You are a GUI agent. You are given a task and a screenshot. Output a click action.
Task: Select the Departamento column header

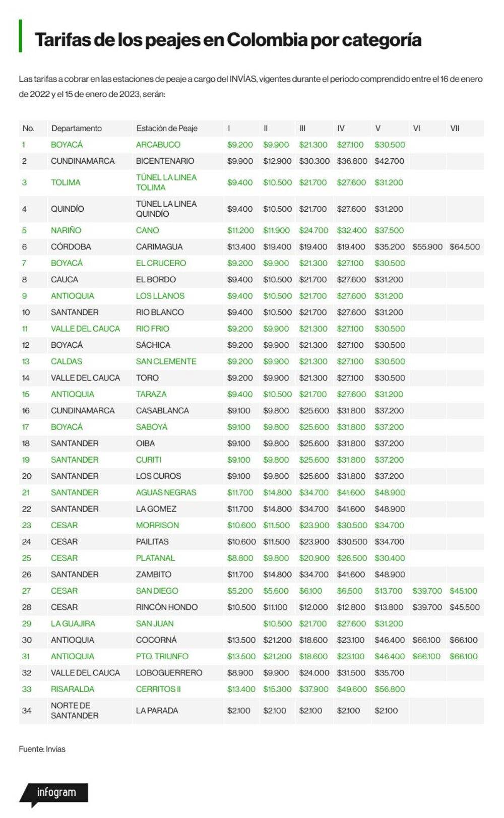[77, 129]
